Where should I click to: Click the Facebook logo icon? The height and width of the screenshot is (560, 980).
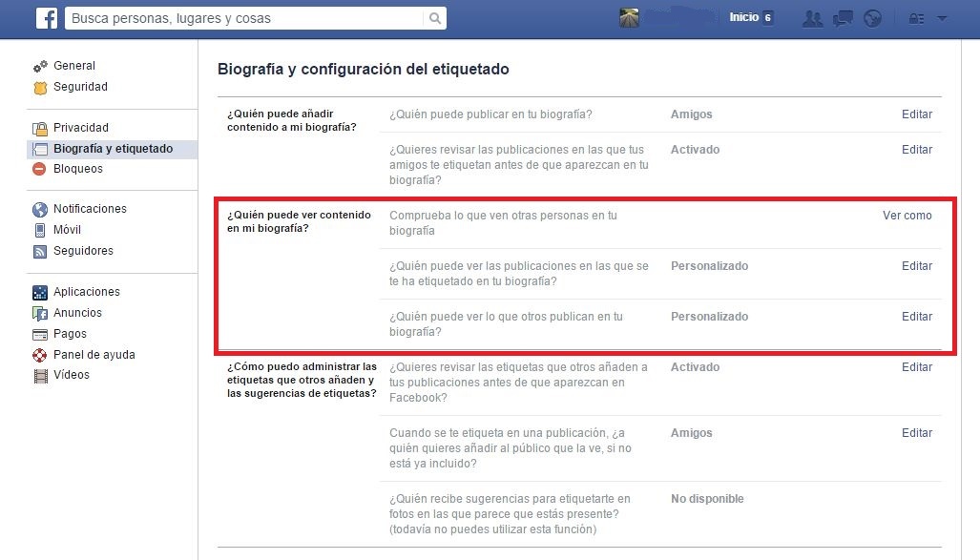coord(47,18)
